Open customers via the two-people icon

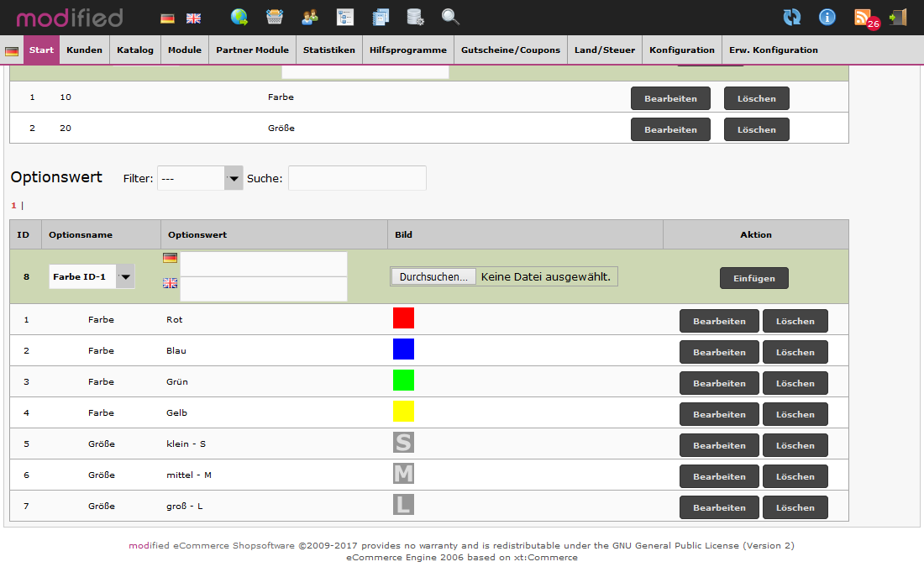(309, 17)
